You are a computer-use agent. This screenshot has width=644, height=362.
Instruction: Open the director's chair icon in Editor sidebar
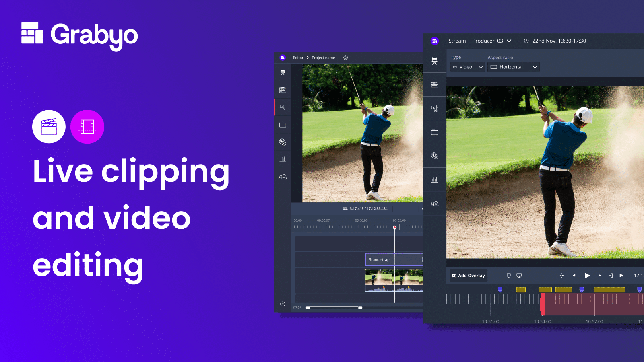pos(283,72)
